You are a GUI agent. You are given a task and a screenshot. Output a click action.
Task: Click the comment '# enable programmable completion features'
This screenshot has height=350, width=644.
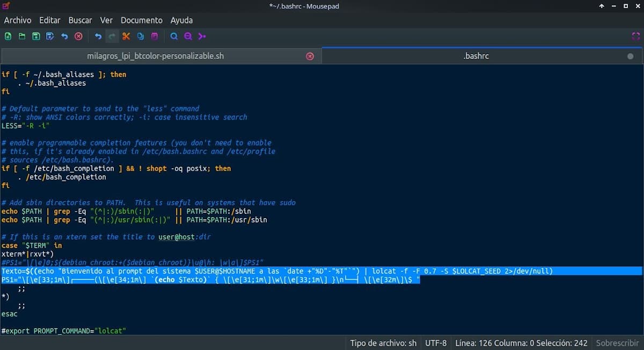point(136,143)
